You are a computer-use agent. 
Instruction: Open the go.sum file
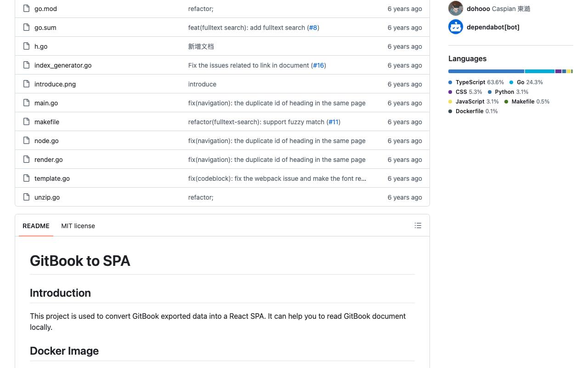coord(45,28)
